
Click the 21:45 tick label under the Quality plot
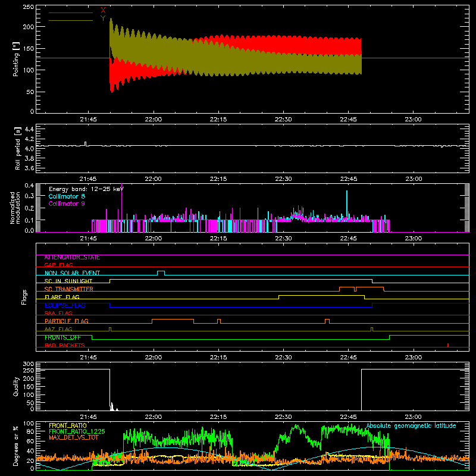click(88, 417)
